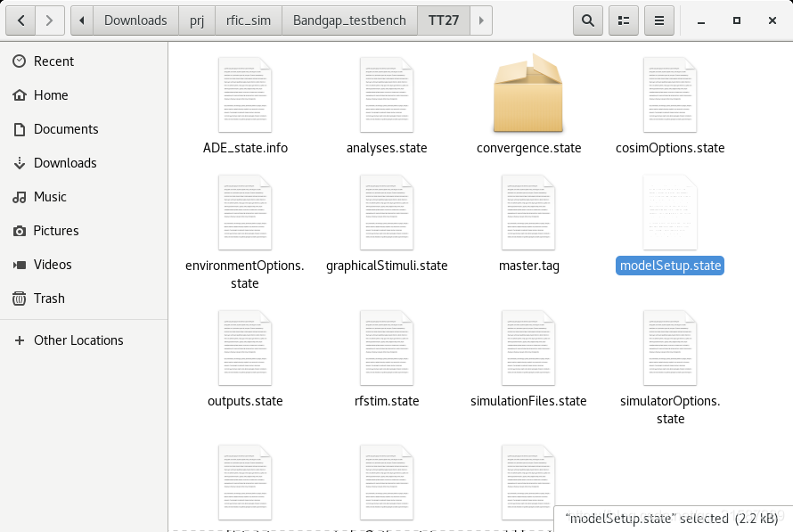The height and width of the screenshot is (532, 793).
Task: Select the outputs.state file icon
Action: [x=245, y=348]
